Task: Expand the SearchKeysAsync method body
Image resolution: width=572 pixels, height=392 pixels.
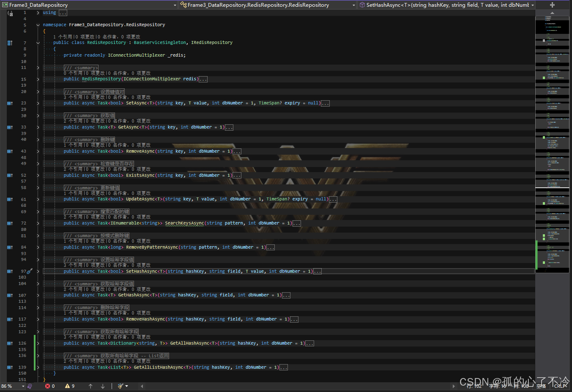Action: tap(38, 223)
